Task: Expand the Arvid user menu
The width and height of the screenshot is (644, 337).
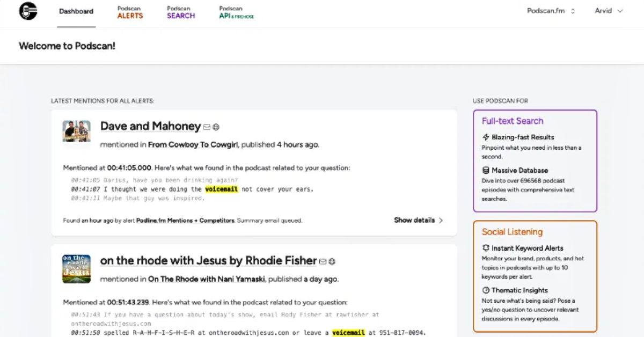Action: point(609,11)
